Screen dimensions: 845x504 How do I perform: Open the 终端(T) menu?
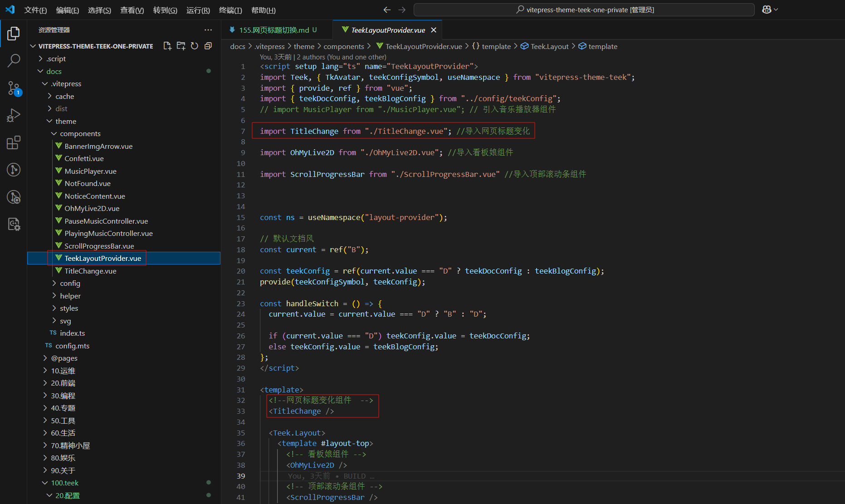coord(230,10)
